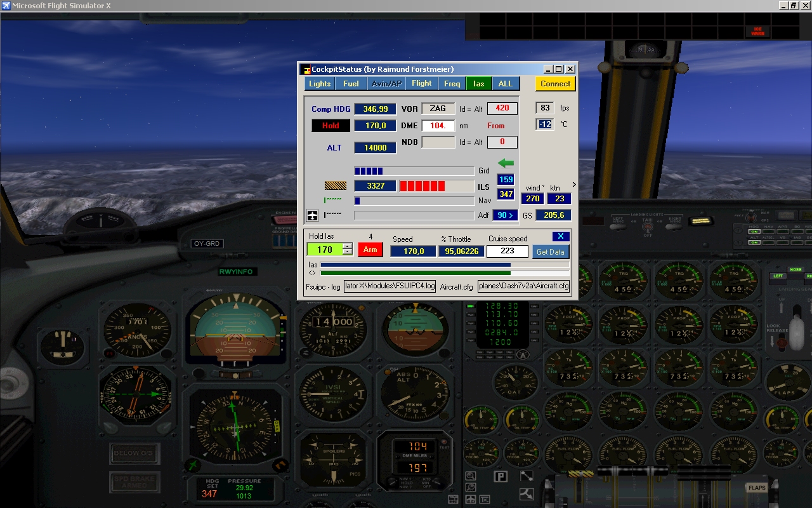Image resolution: width=812 pixels, height=508 pixels.
Task: Click the Comp HDG value 346,99
Action: [x=375, y=109]
